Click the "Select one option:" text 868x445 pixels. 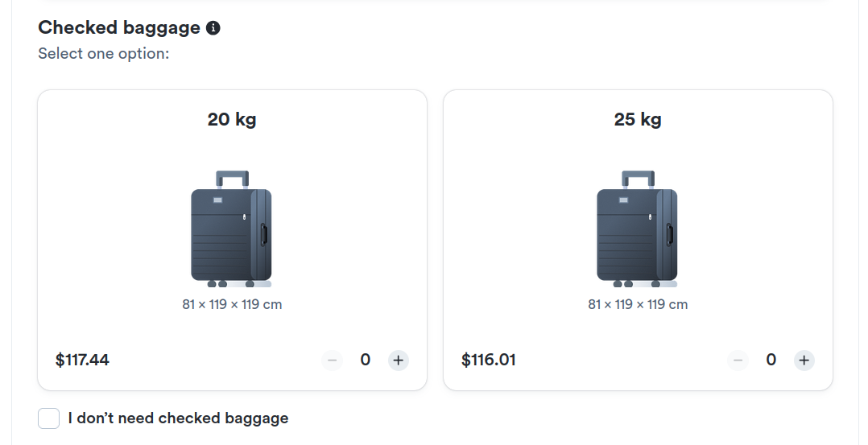pyautogui.click(x=103, y=54)
